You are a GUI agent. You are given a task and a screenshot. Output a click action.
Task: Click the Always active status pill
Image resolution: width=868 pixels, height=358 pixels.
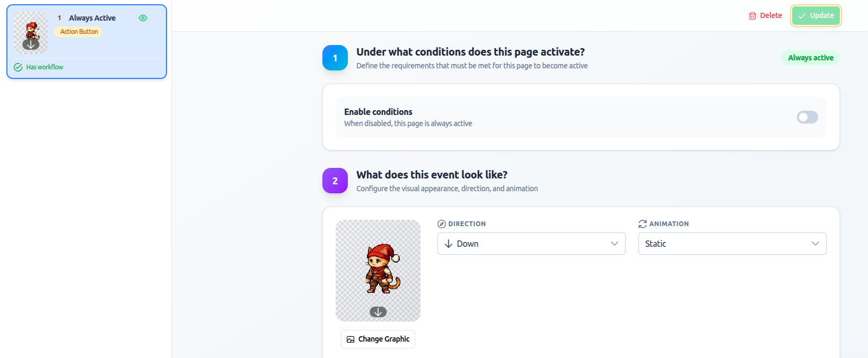pyautogui.click(x=810, y=58)
